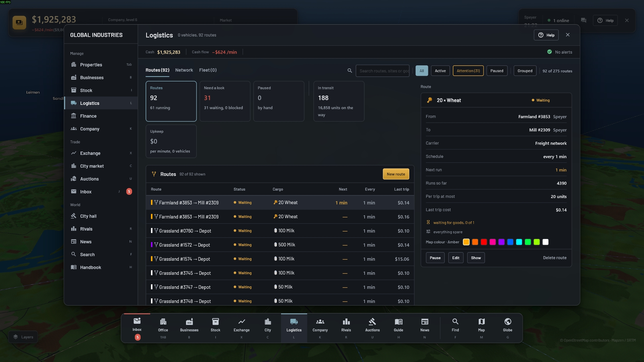The width and height of the screenshot is (644, 362).
Task: Toggle the Grouped routes view
Action: (525, 71)
